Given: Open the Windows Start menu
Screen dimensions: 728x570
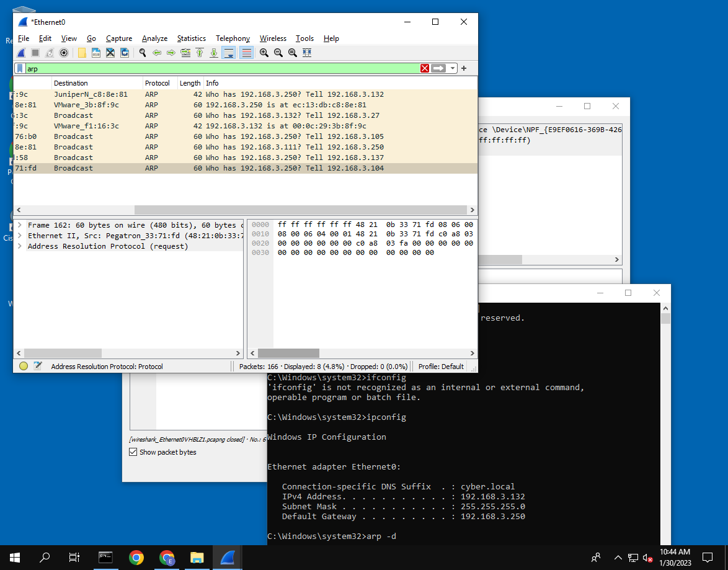Looking at the screenshot, I should (14, 558).
